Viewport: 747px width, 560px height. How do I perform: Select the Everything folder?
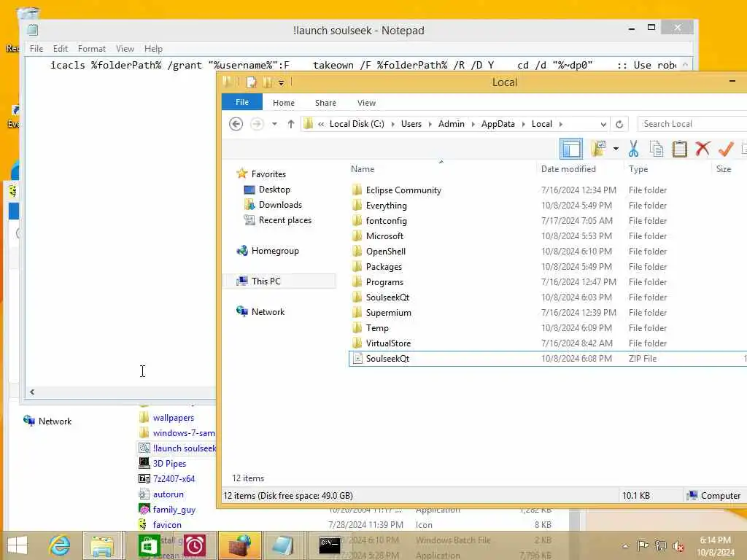point(386,205)
